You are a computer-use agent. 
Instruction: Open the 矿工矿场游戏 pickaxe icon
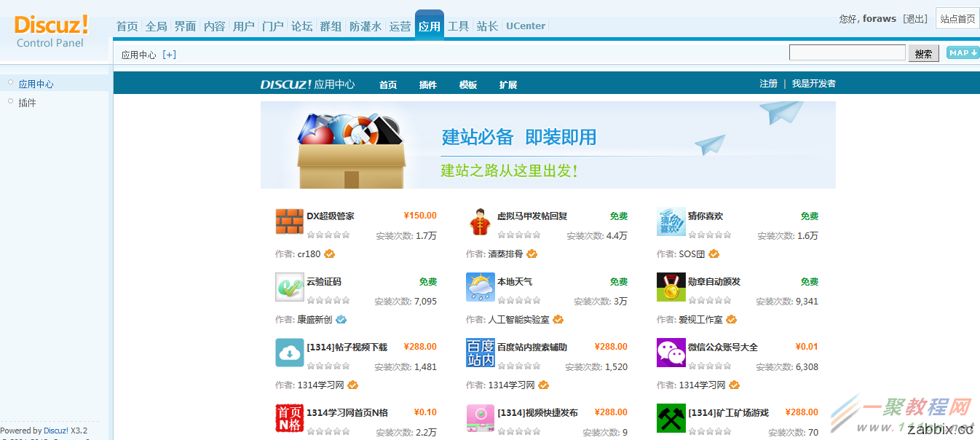coord(671,418)
